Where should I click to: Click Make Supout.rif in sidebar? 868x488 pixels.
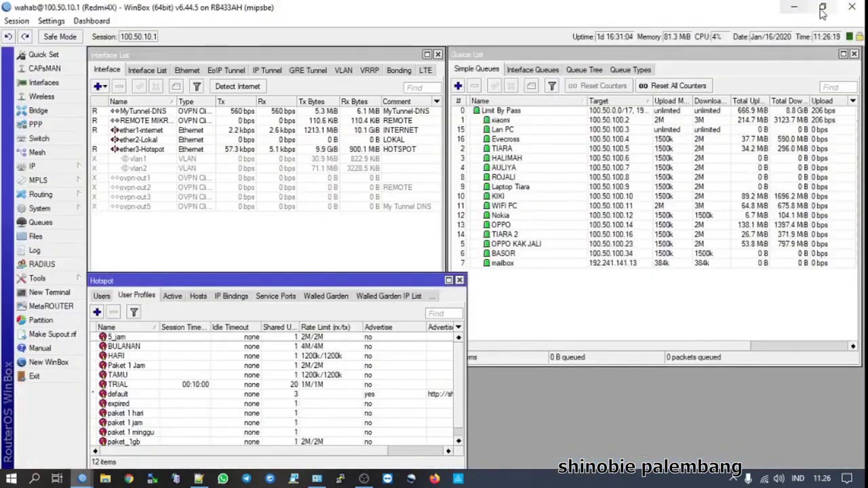pyautogui.click(x=52, y=334)
